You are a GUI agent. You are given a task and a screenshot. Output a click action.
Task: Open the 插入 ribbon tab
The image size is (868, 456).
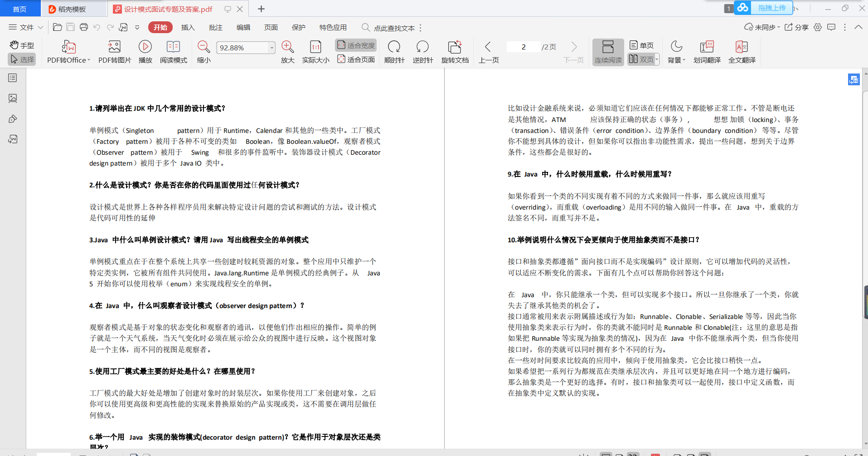[x=188, y=27]
